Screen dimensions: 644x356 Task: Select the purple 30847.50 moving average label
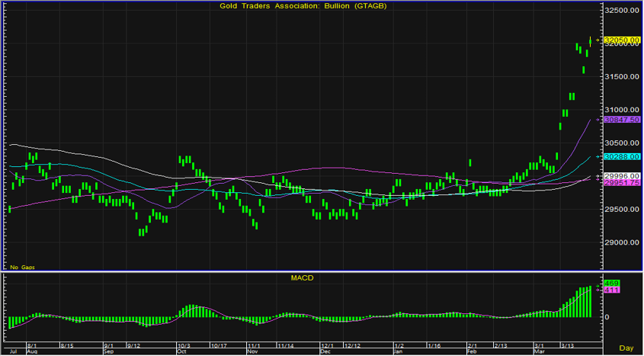[x=621, y=120]
